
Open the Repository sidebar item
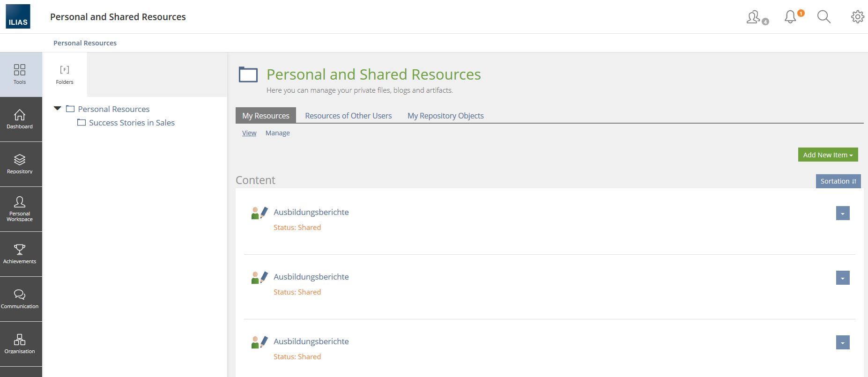[20, 164]
